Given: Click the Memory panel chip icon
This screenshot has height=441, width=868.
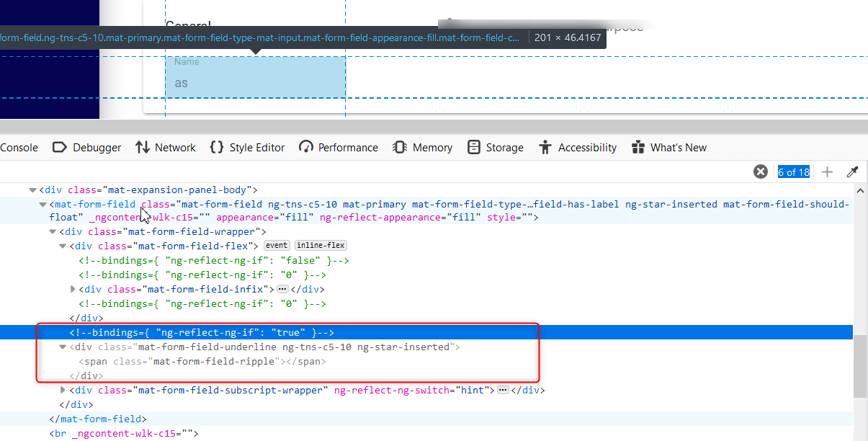Looking at the screenshot, I should (x=401, y=147).
